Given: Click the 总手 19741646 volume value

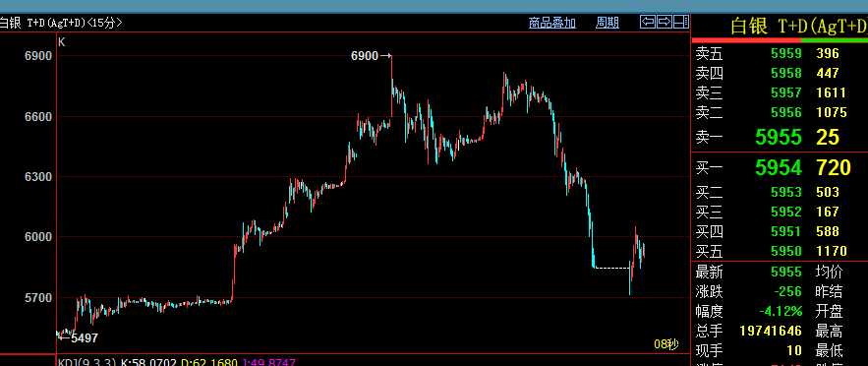Looking at the screenshot, I should (771, 332).
